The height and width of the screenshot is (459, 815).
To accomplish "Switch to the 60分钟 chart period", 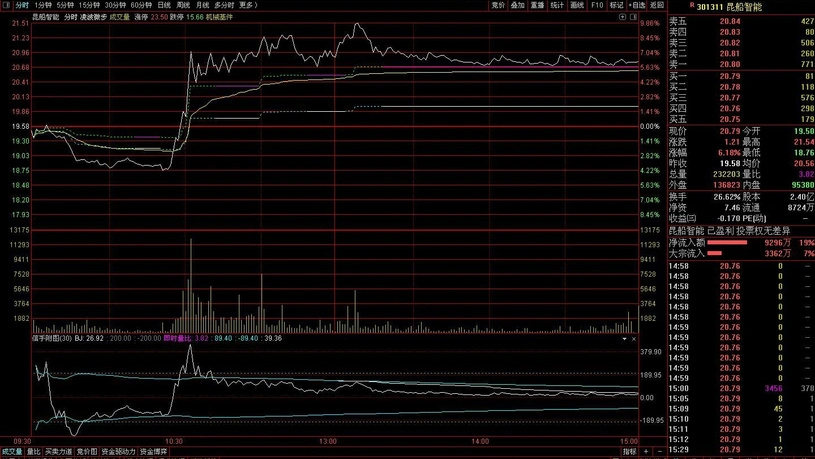I will point(141,5).
